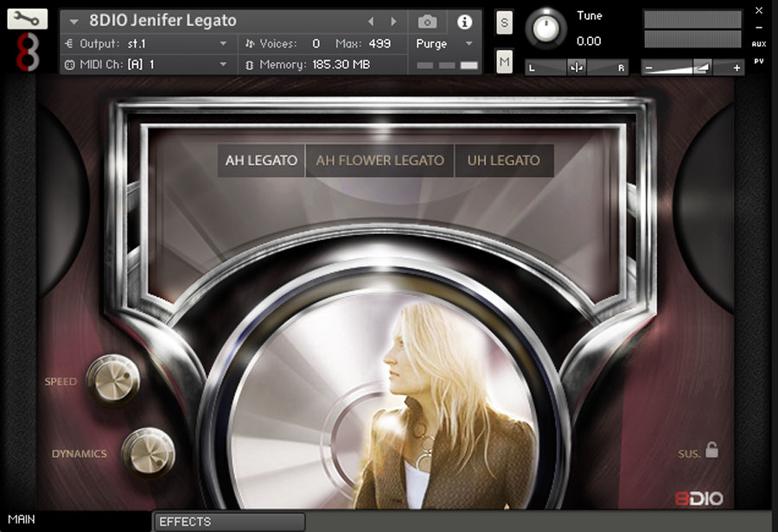Solo the instrument with the S button
Image resolution: width=778 pixels, height=532 pixels.
(504, 22)
